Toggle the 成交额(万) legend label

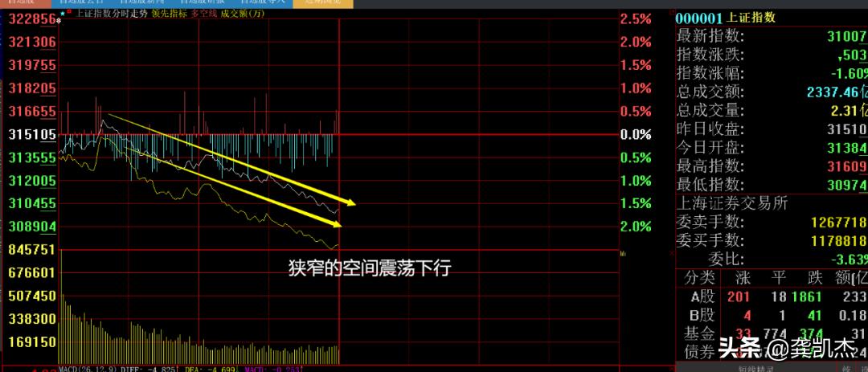tap(243, 14)
